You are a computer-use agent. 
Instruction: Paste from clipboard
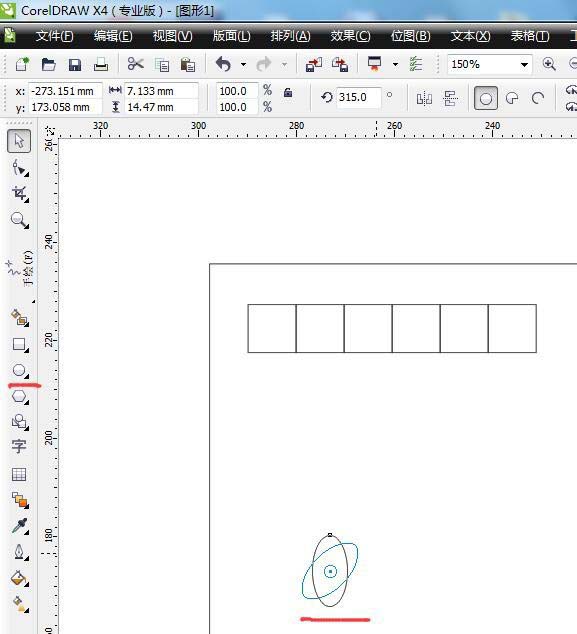click(188, 65)
